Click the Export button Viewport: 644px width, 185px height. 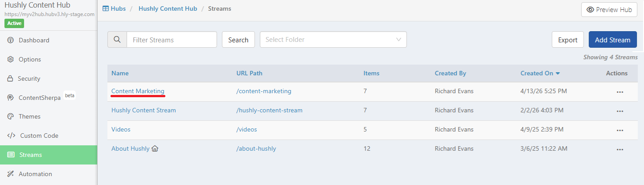tap(568, 40)
